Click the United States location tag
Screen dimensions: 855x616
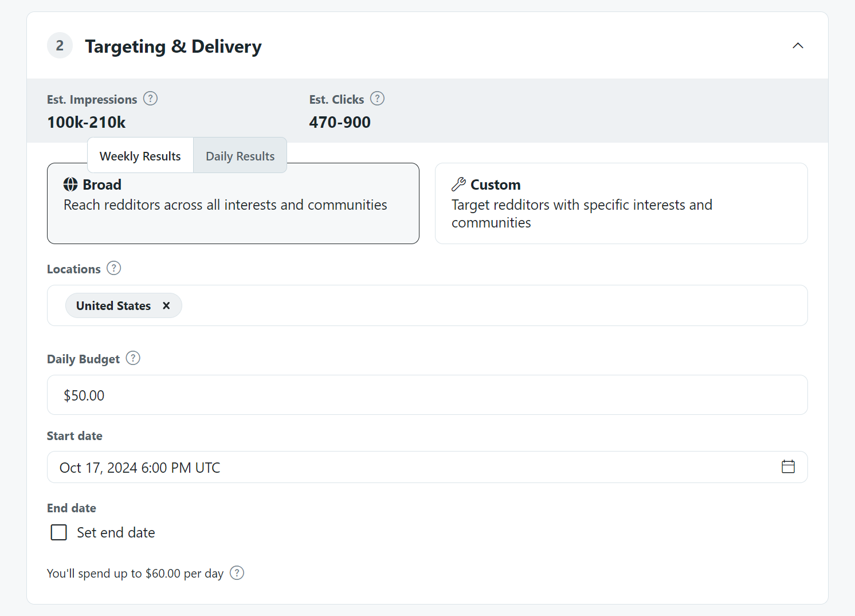click(x=124, y=305)
